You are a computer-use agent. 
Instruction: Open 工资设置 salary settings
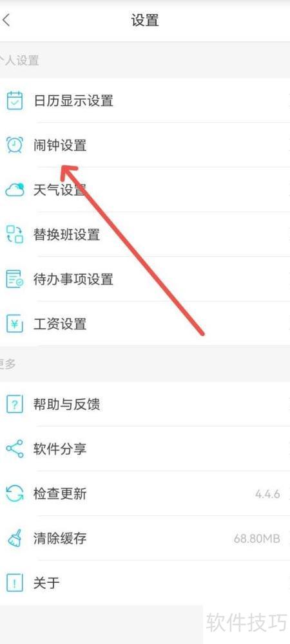coord(145,324)
